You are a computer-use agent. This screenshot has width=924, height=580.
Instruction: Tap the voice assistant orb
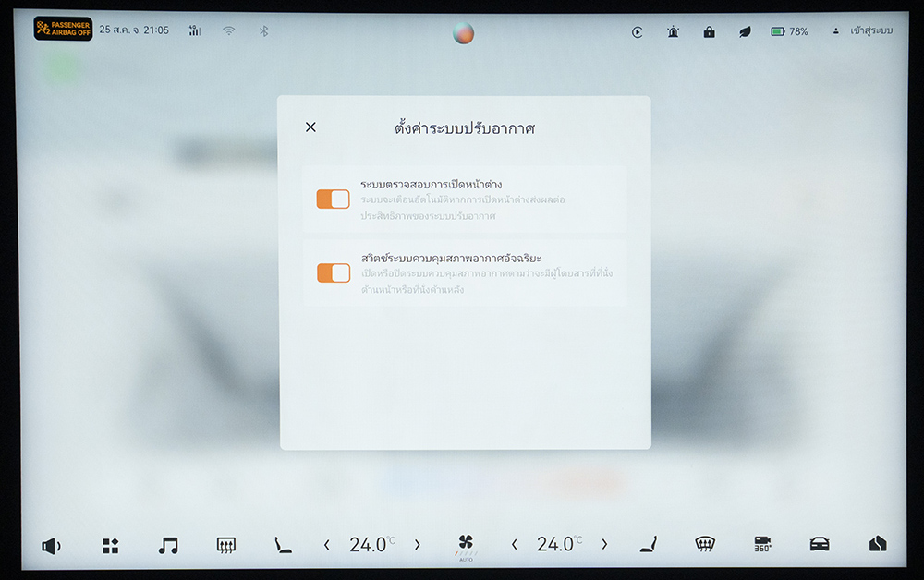(x=464, y=33)
